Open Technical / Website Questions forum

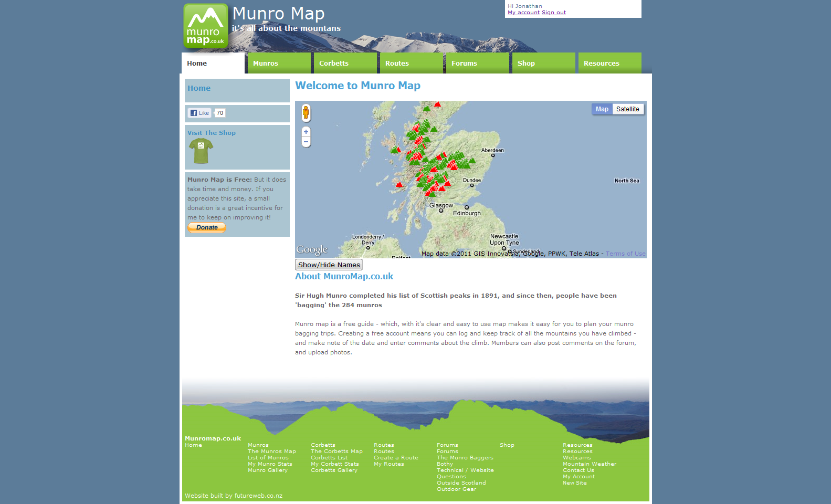coord(465,474)
